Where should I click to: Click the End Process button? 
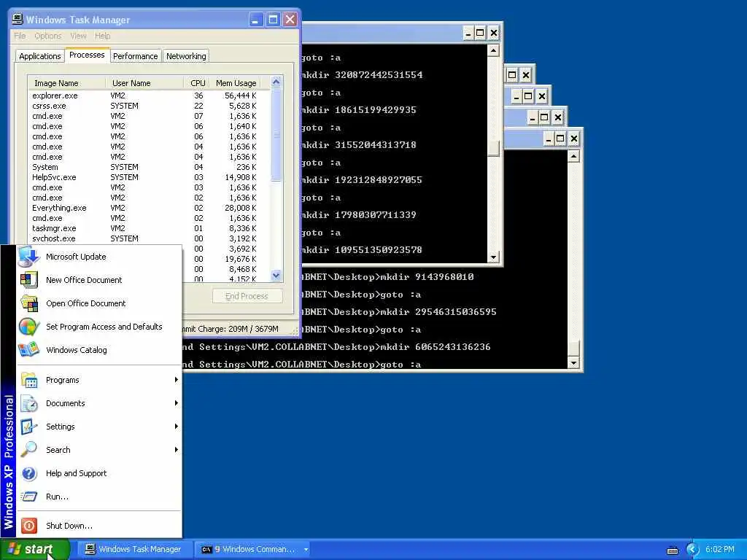(247, 296)
